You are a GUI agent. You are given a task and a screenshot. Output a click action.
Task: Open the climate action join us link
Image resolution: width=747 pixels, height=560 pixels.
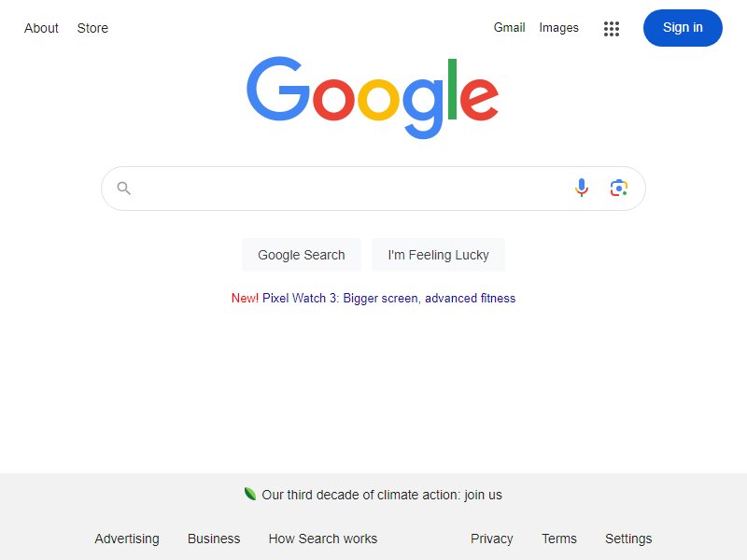382,495
